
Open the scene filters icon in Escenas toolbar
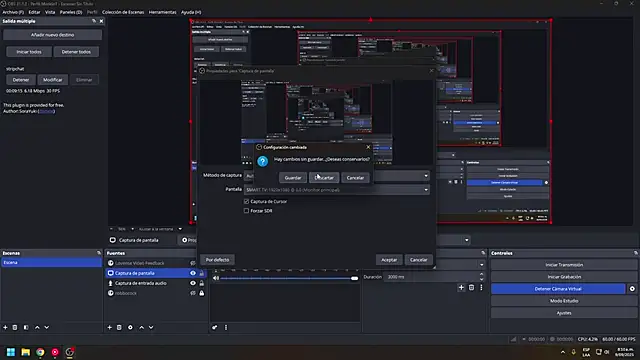pyautogui.click(x=26, y=327)
